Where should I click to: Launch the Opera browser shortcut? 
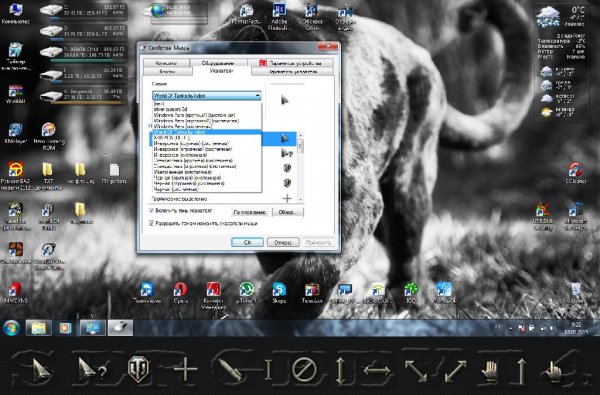(x=180, y=293)
